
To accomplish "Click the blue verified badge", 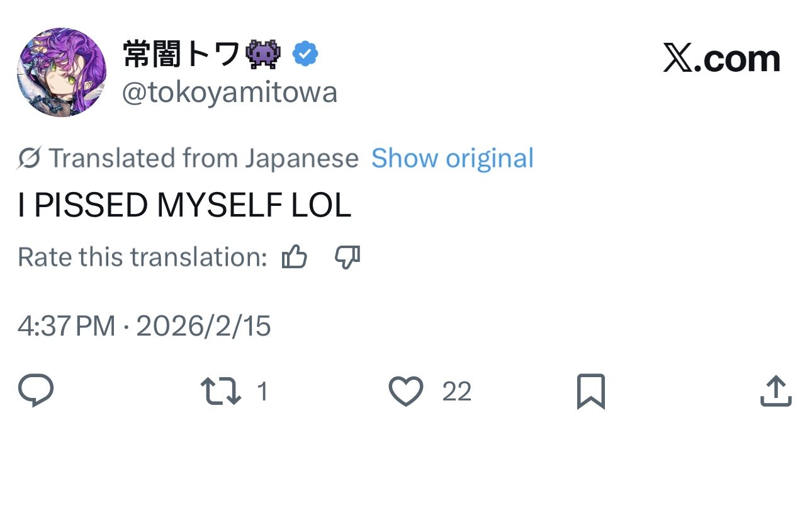I will click(306, 55).
